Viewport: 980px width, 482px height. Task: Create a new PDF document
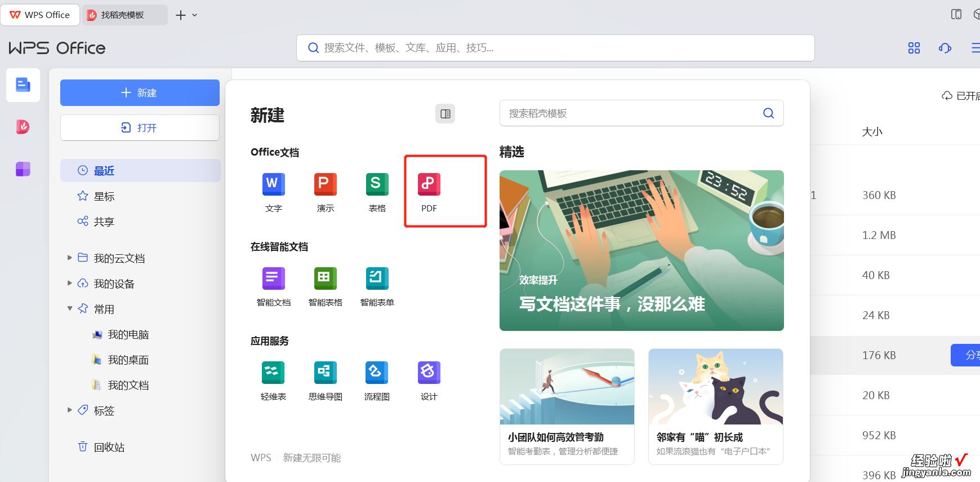[429, 193]
